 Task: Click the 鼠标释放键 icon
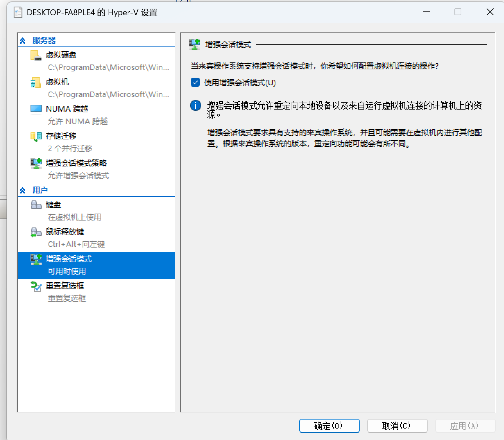click(x=36, y=232)
